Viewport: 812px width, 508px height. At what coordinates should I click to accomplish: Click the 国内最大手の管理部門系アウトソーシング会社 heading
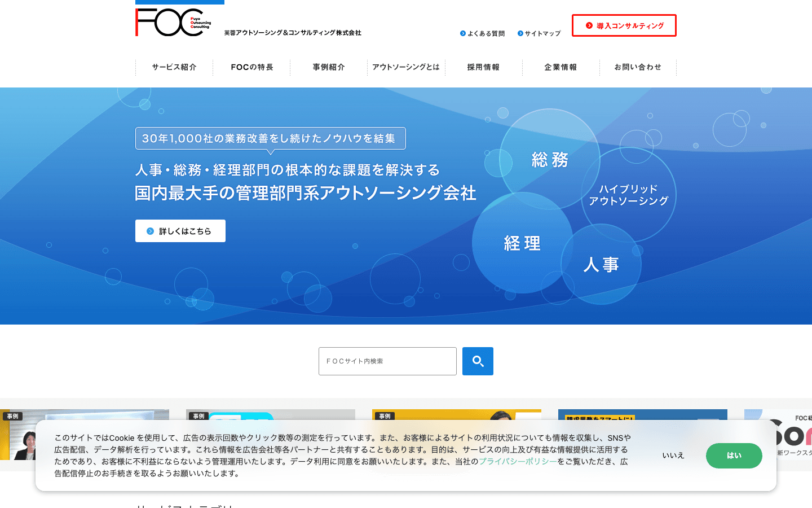(x=306, y=193)
